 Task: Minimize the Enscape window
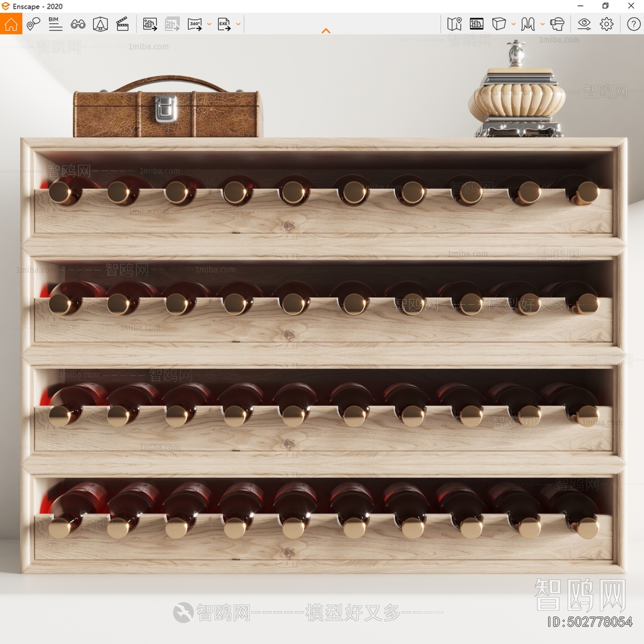point(580,6)
